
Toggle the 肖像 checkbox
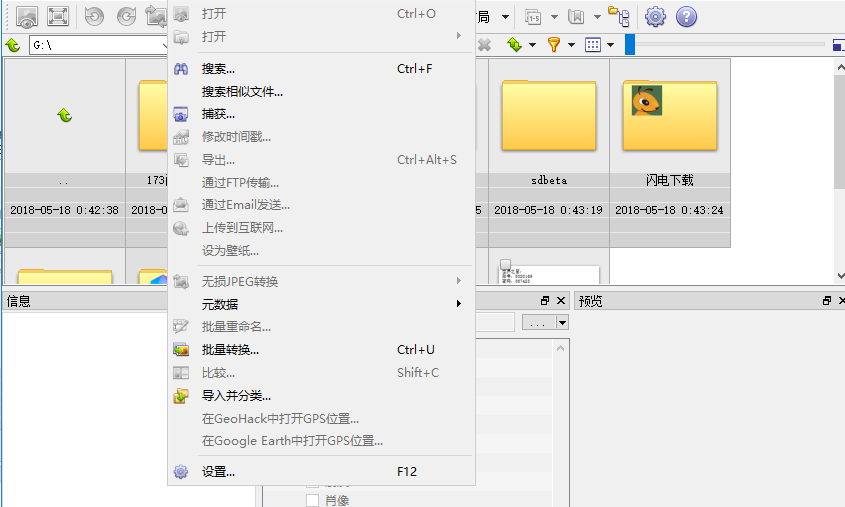[313, 500]
